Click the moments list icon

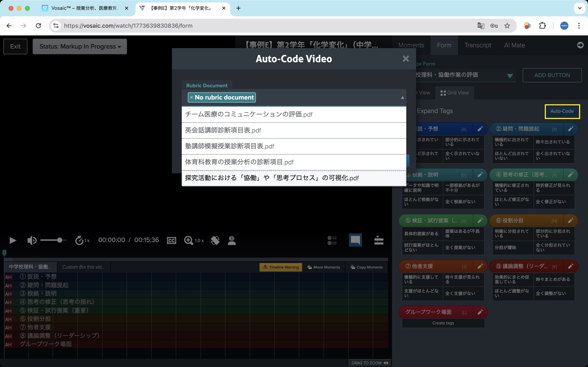pos(332,240)
